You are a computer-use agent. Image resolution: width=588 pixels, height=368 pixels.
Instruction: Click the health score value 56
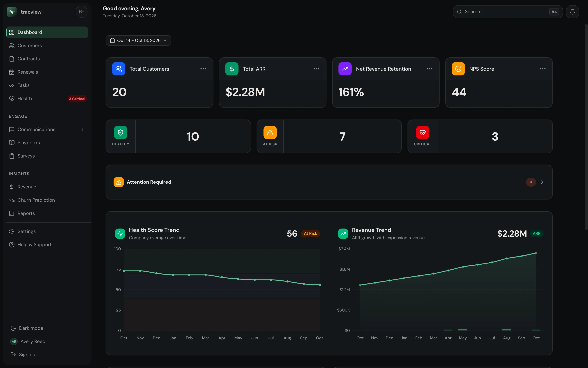tap(292, 234)
